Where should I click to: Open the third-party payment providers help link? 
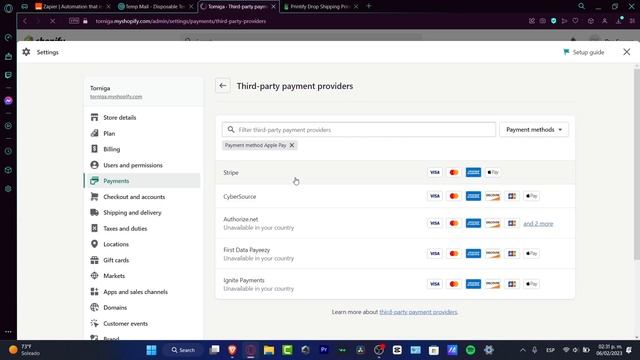tap(418, 312)
